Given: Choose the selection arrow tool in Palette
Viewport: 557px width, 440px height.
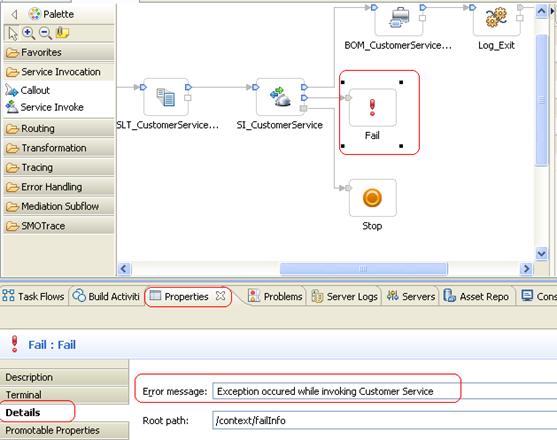Looking at the screenshot, I should [13, 33].
